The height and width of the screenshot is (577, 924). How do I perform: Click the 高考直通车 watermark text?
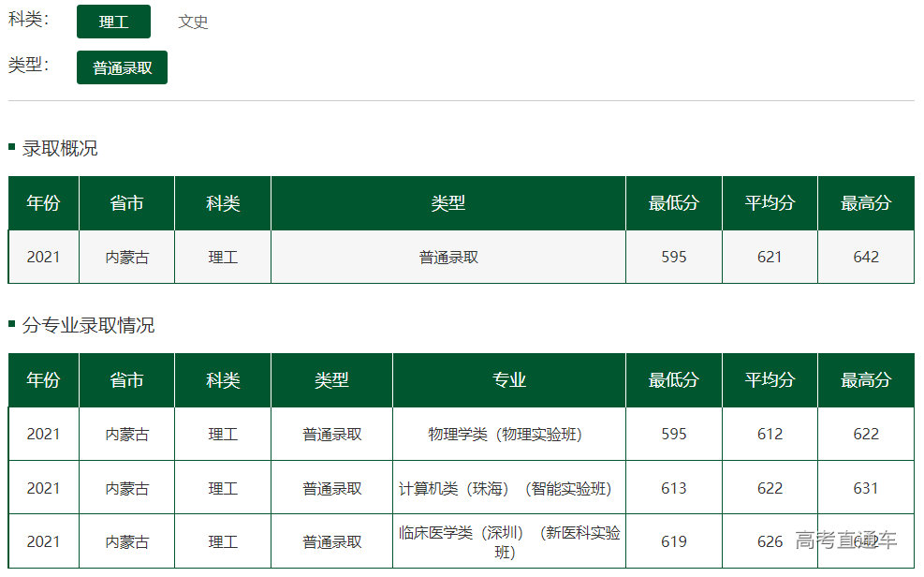845,540
